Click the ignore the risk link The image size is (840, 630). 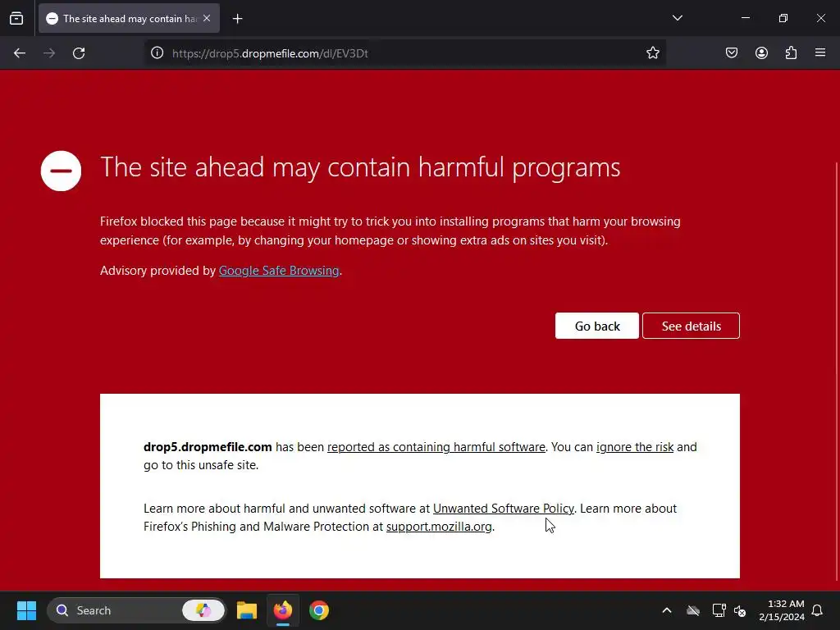(x=635, y=447)
